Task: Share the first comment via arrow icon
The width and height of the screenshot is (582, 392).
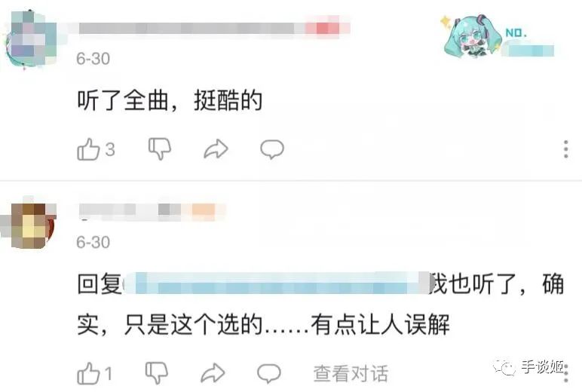Action: [216, 149]
